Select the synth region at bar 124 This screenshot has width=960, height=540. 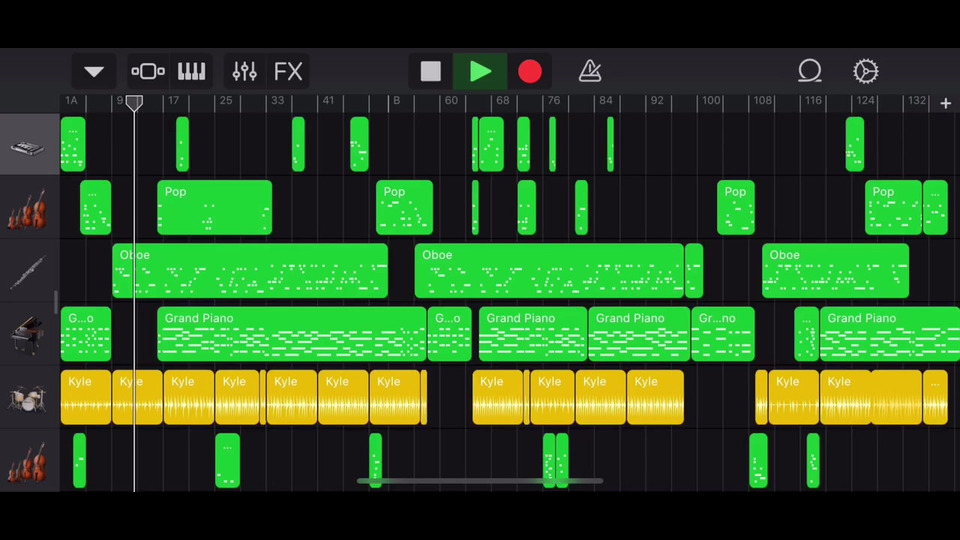pyautogui.click(x=855, y=144)
